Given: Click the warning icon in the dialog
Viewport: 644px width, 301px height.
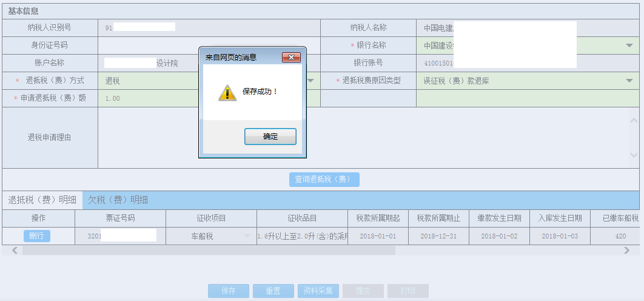Looking at the screenshot, I should 227,92.
